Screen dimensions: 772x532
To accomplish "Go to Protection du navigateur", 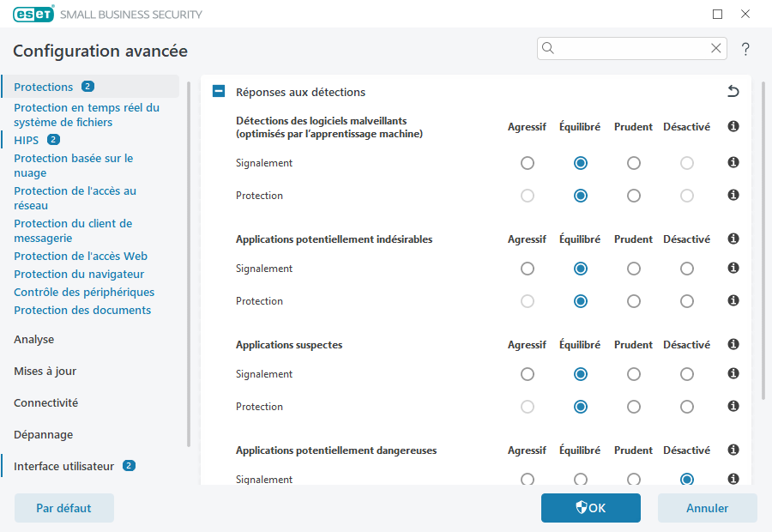I will click(x=78, y=275).
